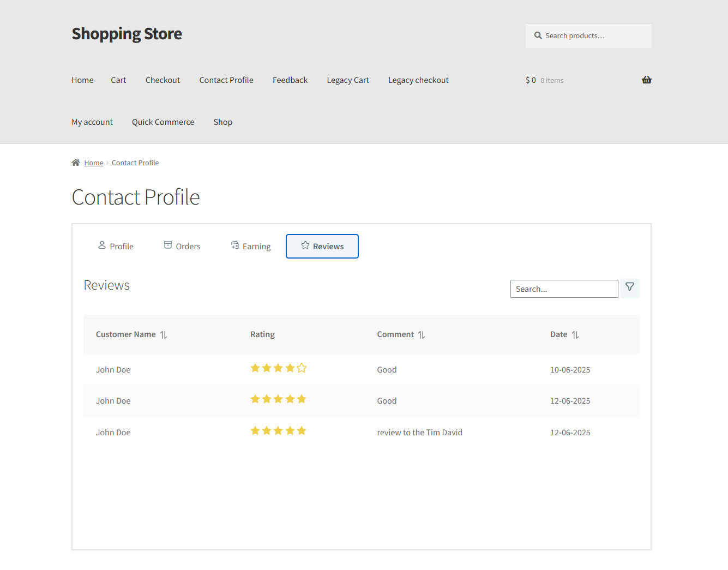The width and height of the screenshot is (728, 570).
Task: Click the Shopping Store site title
Action: [127, 34]
